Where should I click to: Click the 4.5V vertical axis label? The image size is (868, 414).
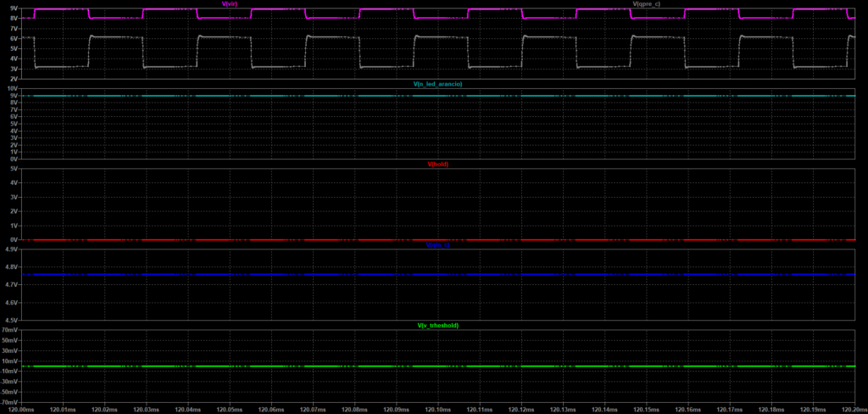[12, 321]
